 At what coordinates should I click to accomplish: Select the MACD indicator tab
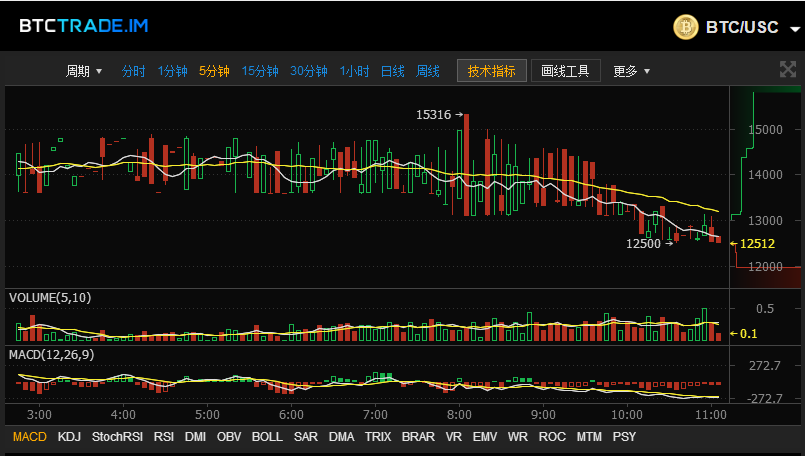coord(29,437)
